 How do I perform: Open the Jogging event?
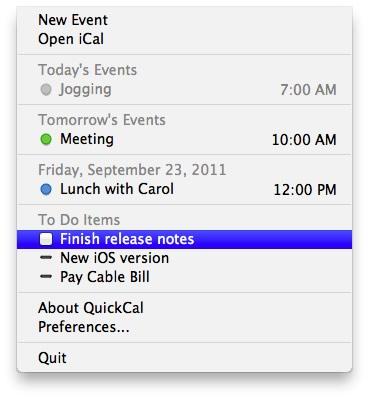pos(184,89)
